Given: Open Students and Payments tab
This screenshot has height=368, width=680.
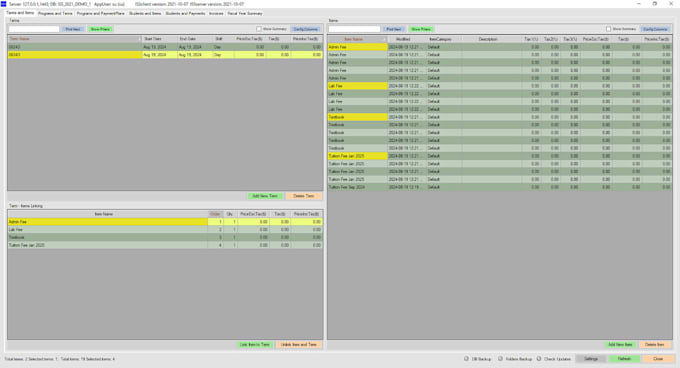Looking at the screenshot, I should (185, 13).
